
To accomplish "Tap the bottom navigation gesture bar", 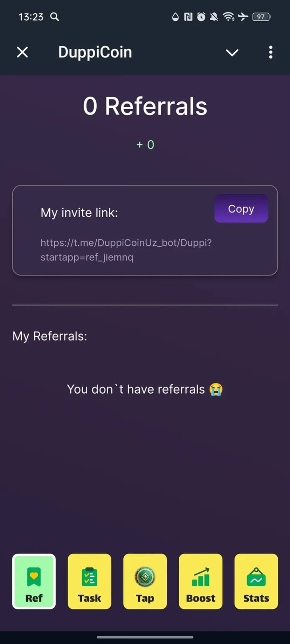I will [x=145, y=637].
